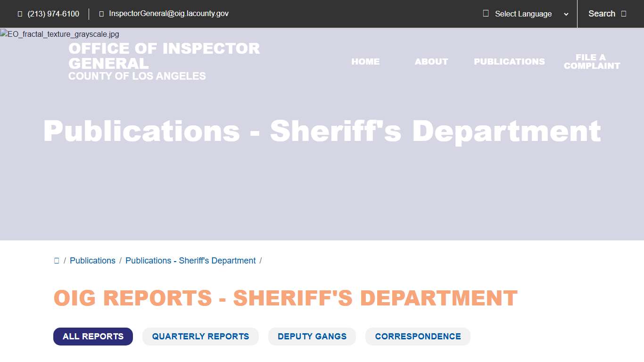
Task: Select the ALL REPORTS button
Action: point(93,336)
